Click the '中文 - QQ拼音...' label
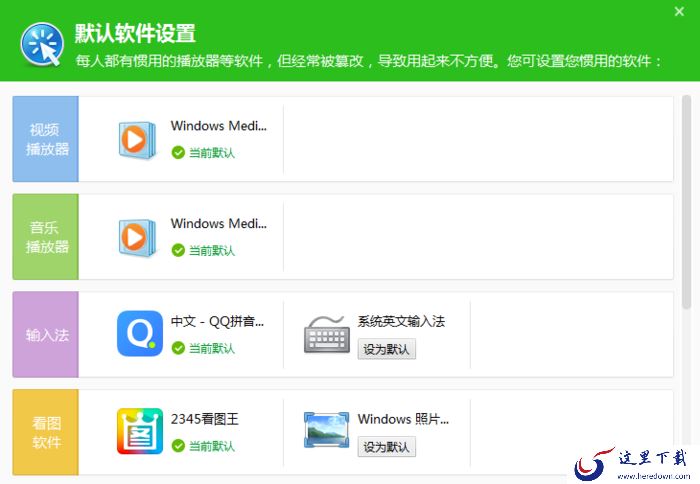The image size is (700, 484). point(217,321)
